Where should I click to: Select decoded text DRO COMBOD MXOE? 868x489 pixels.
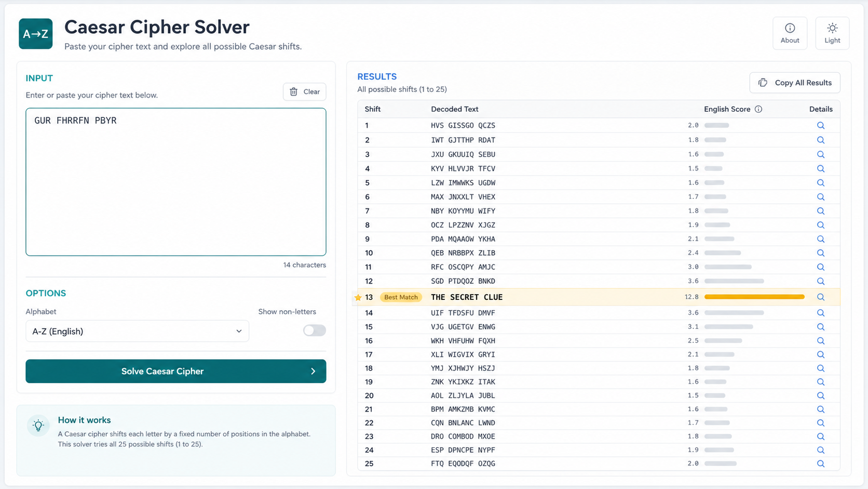coord(463,437)
